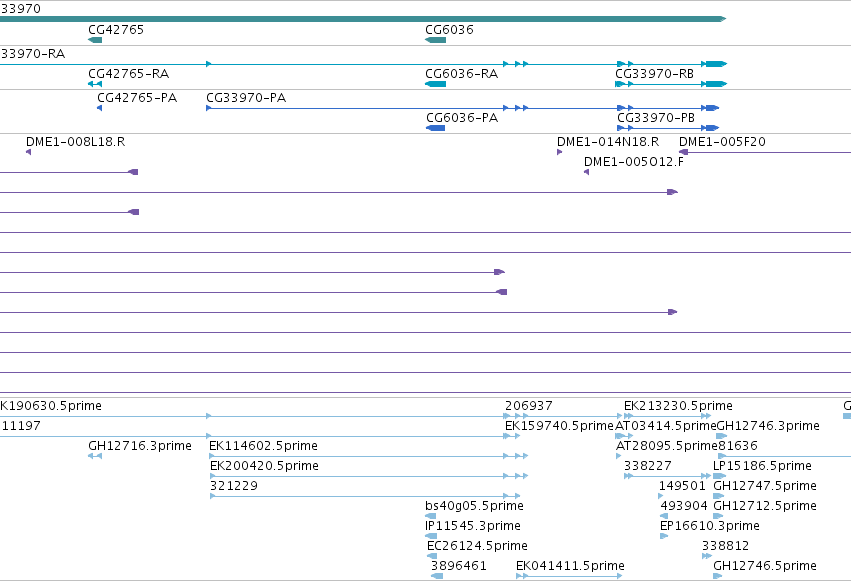
Task: Click the DME1-014N18.R clone label
Action: pos(608,142)
